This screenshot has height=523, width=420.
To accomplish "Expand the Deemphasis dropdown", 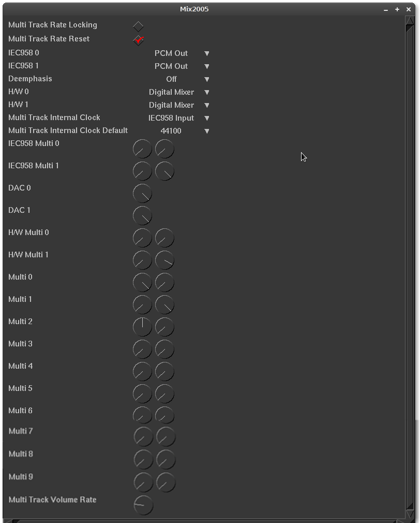I will tap(178, 79).
